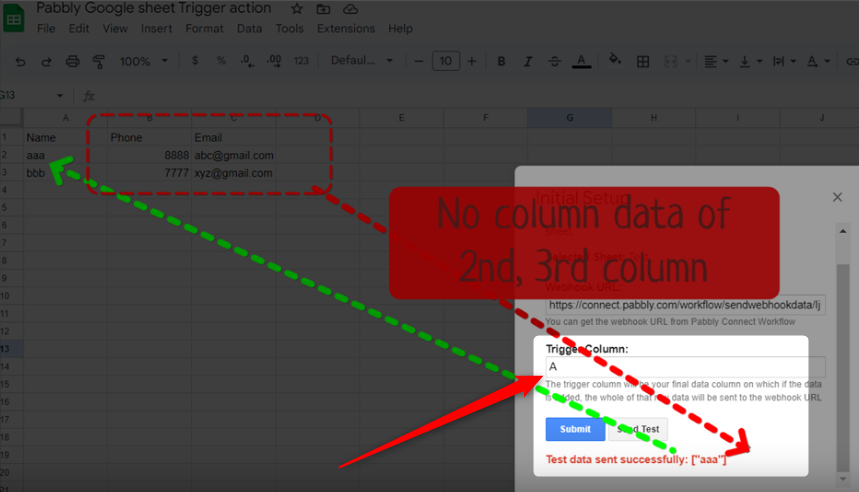Click the Webhook URL input field
The width and height of the screenshot is (859, 492).
pos(685,305)
